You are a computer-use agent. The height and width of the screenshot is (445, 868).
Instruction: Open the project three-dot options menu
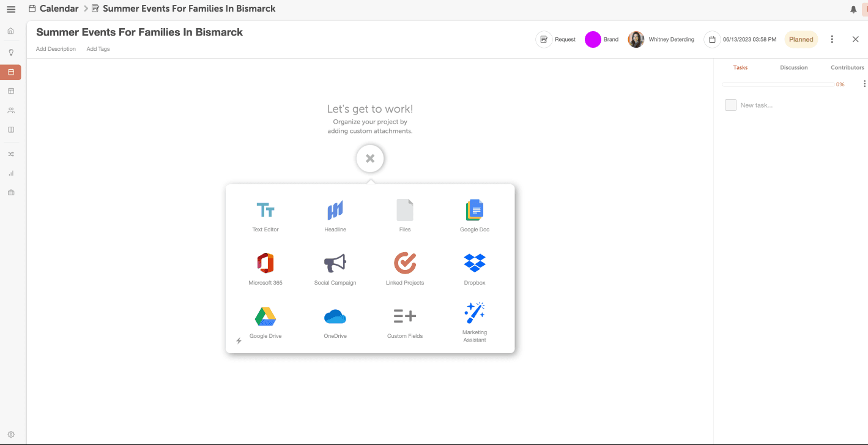point(832,39)
